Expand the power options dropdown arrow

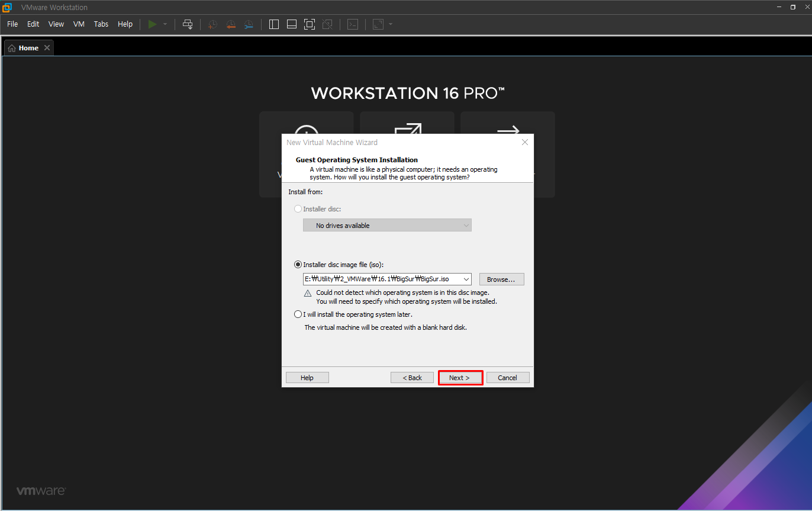click(x=165, y=24)
